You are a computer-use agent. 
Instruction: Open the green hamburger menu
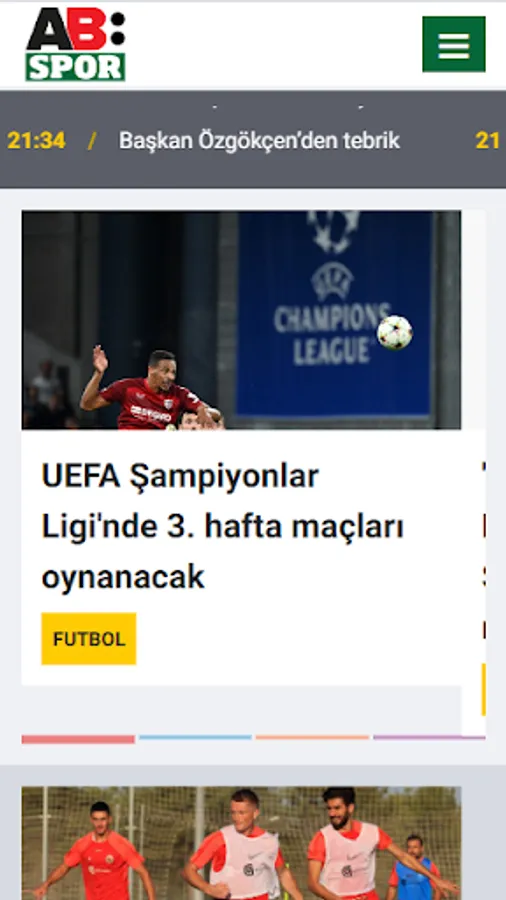click(x=454, y=44)
